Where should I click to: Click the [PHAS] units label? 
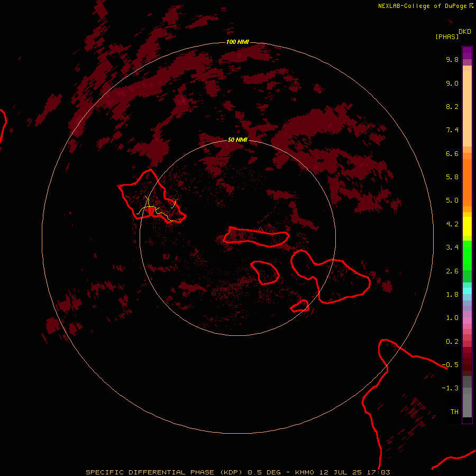click(447, 36)
